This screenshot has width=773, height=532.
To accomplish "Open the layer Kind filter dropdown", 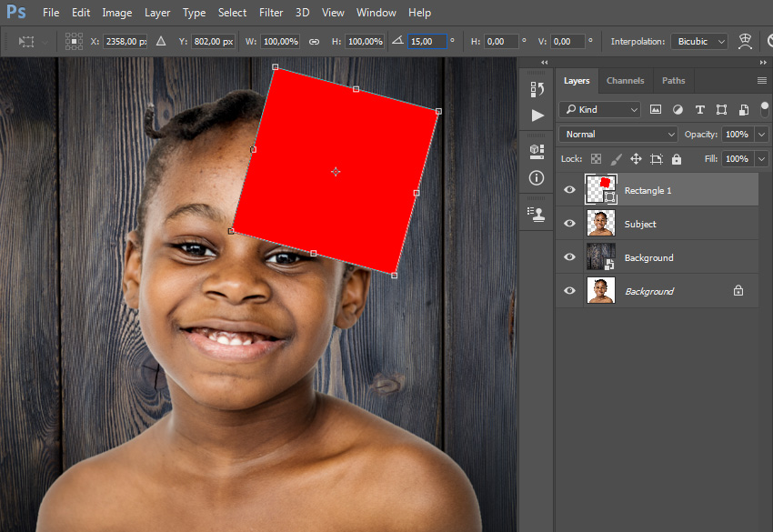I will (x=599, y=109).
